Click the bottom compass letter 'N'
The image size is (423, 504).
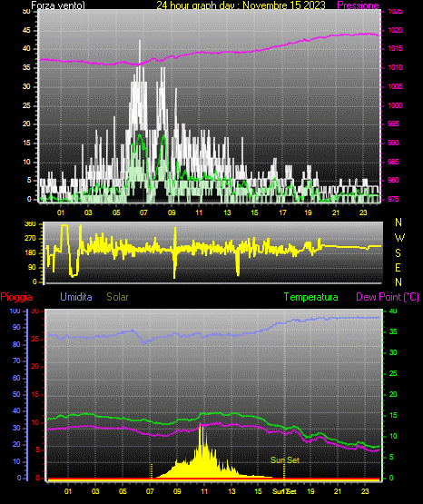pos(398,282)
